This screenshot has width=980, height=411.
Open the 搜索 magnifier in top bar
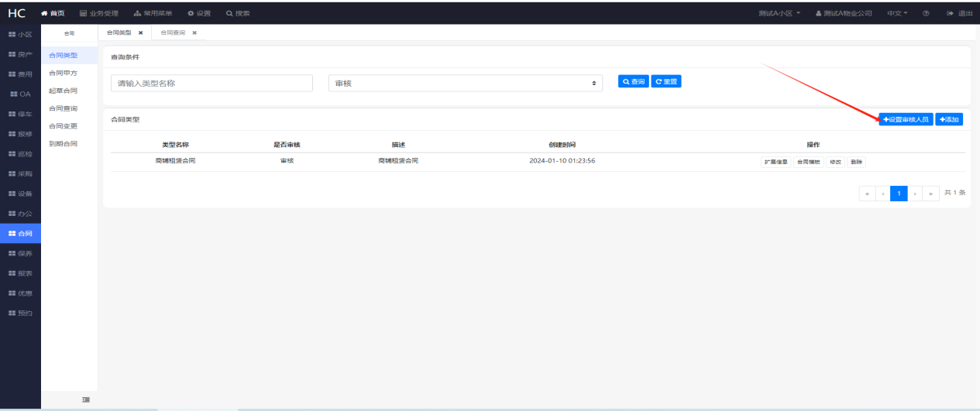(238, 13)
